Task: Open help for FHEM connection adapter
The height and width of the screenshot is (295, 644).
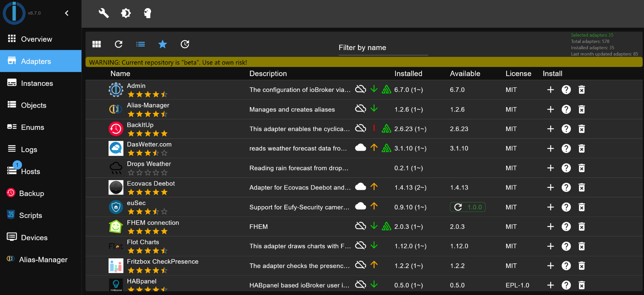Action: 566,227
